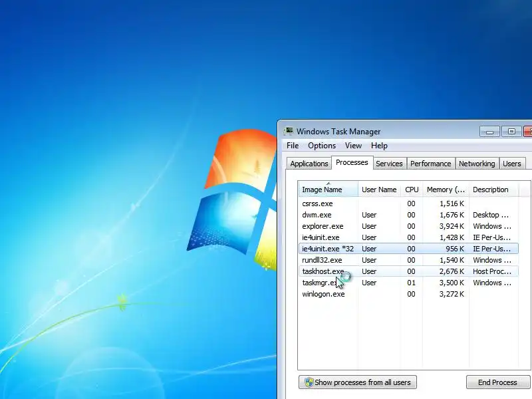
Task: Sort processes by CPU column header
Action: 412,190
